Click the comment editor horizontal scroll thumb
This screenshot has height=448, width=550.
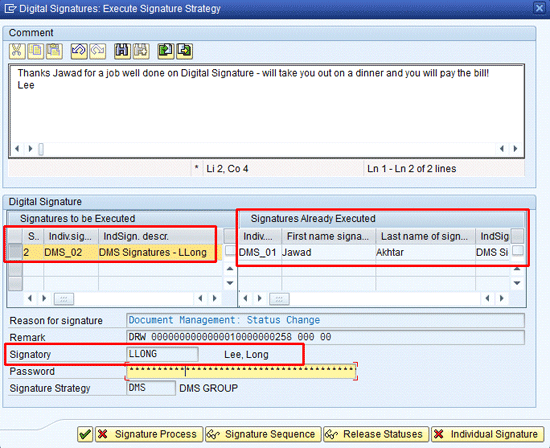tap(41, 149)
